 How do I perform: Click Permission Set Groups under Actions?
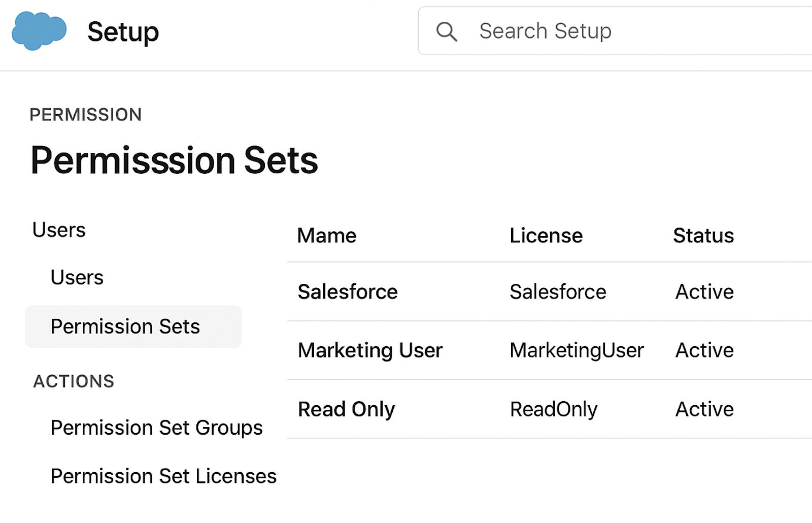(x=156, y=428)
